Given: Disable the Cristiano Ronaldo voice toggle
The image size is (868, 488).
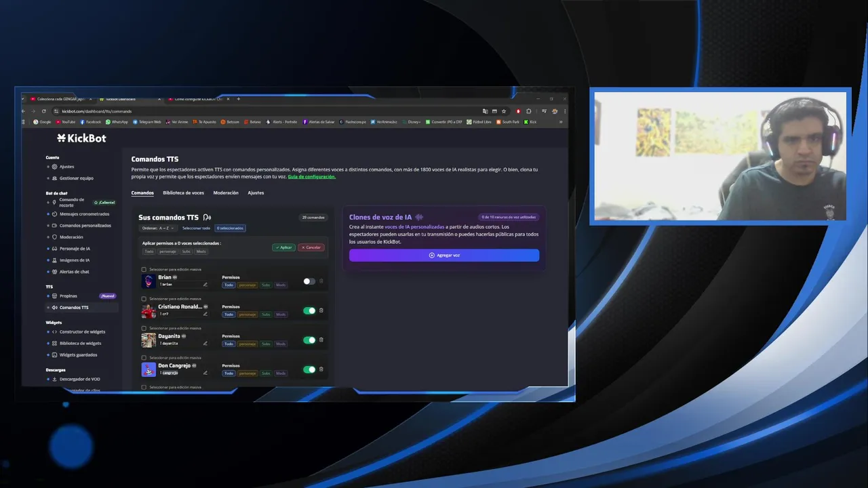Looking at the screenshot, I should (309, 310).
